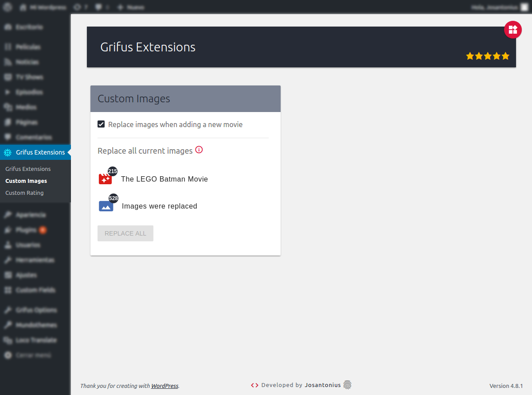Open the Grifus Extensions submenu item
The width and height of the screenshot is (532, 395).
pos(28,169)
